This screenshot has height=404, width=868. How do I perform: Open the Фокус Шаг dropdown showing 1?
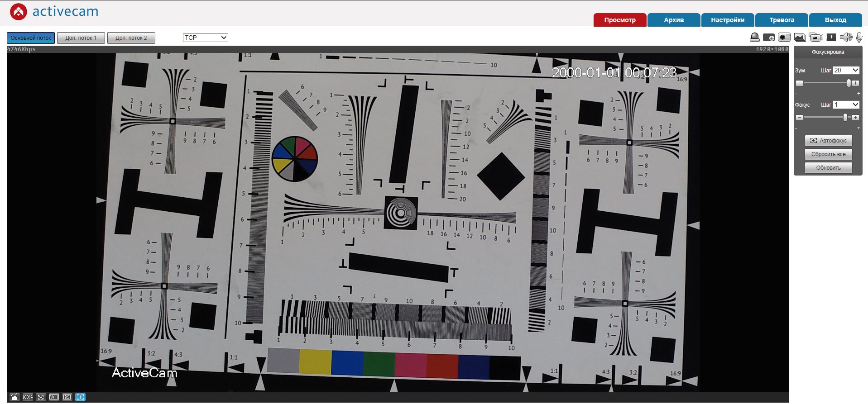[846, 105]
